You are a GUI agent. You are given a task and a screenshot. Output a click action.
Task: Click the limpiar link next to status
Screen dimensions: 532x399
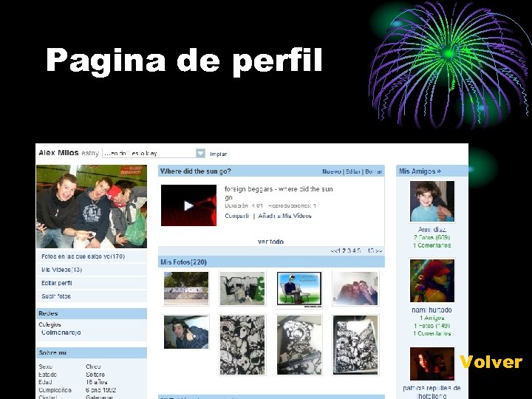pyautogui.click(x=218, y=154)
